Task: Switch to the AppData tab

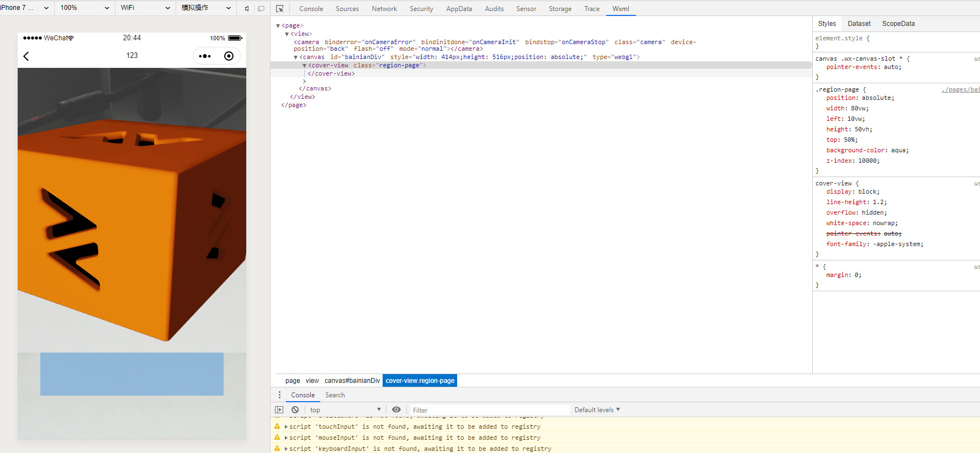Action: (x=459, y=9)
